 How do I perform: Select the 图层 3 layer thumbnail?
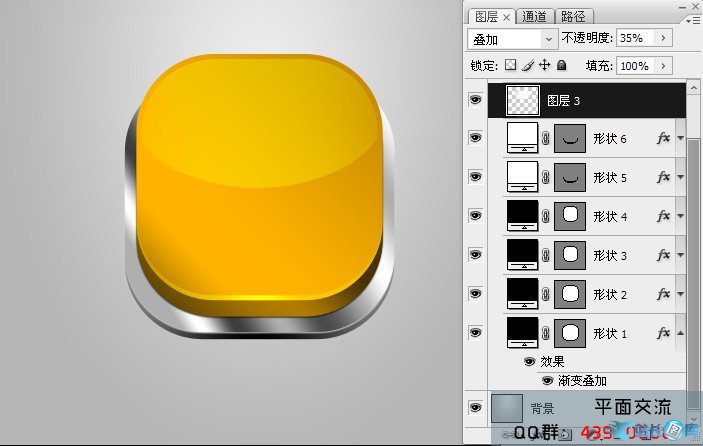pyautogui.click(x=523, y=100)
